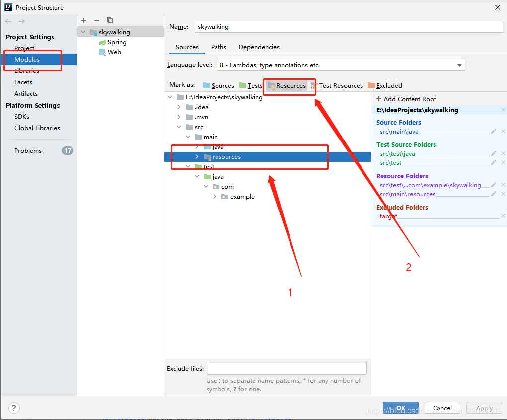
Task: Edit src\test\...com\example\skywalking resource folder pencil
Action: coord(494,185)
